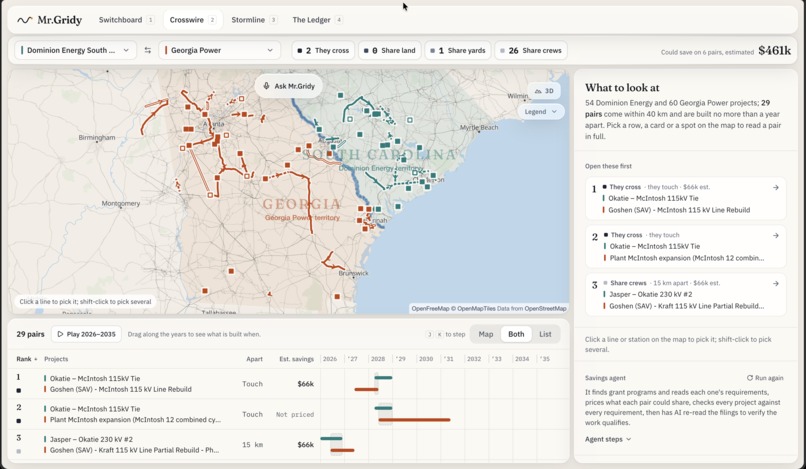806x469 pixels.
Task: Click Run again link
Action: [x=765, y=378]
